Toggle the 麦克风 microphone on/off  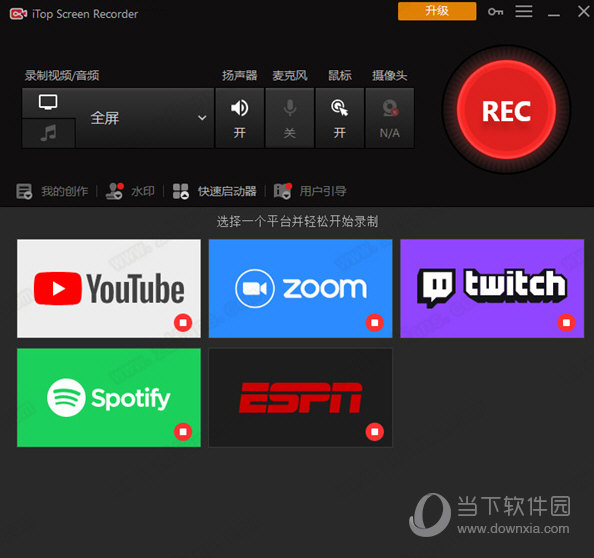coord(290,118)
